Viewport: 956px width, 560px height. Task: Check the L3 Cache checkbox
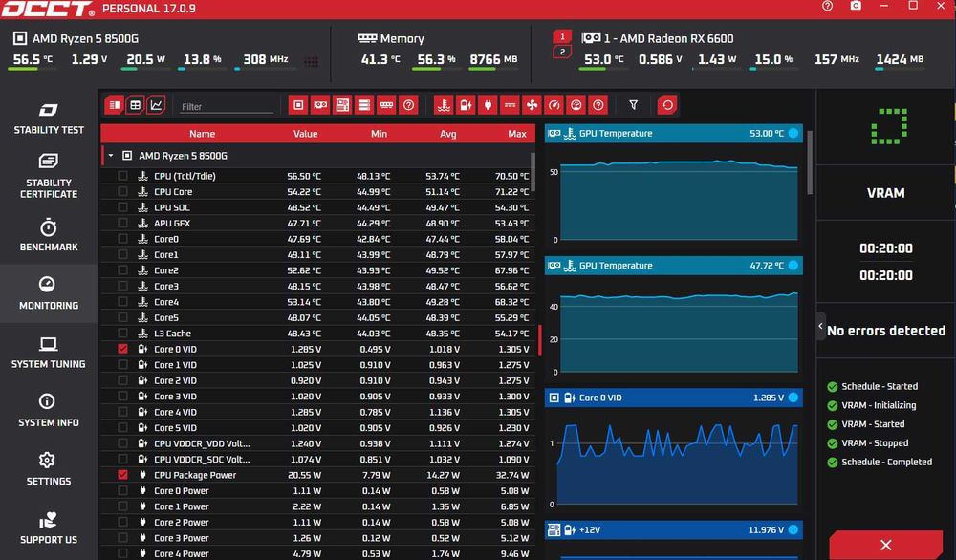click(122, 334)
